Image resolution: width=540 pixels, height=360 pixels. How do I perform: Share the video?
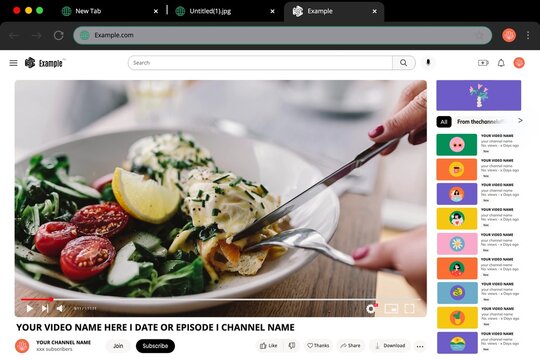(350, 346)
